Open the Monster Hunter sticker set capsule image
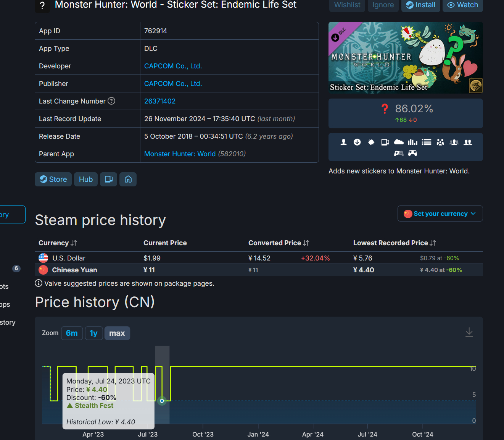The image size is (504, 440). click(x=406, y=58)
